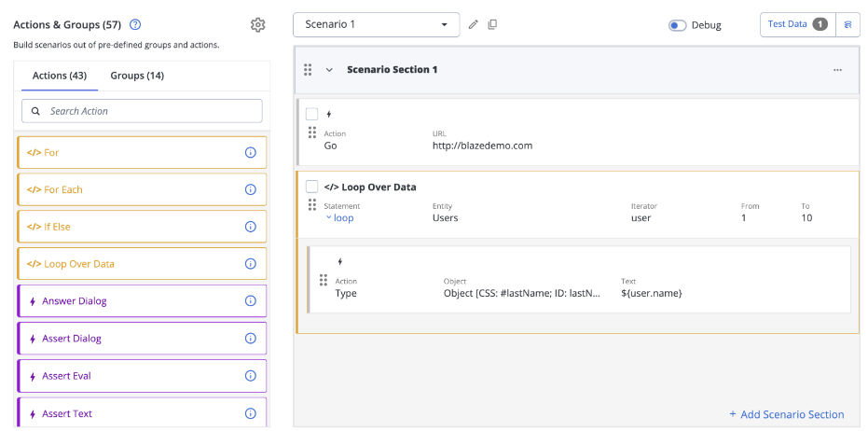The width and height of the screenshot is (868, 431).
Task: Grab the drag handle of Scenario Section 1
Action: (x=308, y=70)
